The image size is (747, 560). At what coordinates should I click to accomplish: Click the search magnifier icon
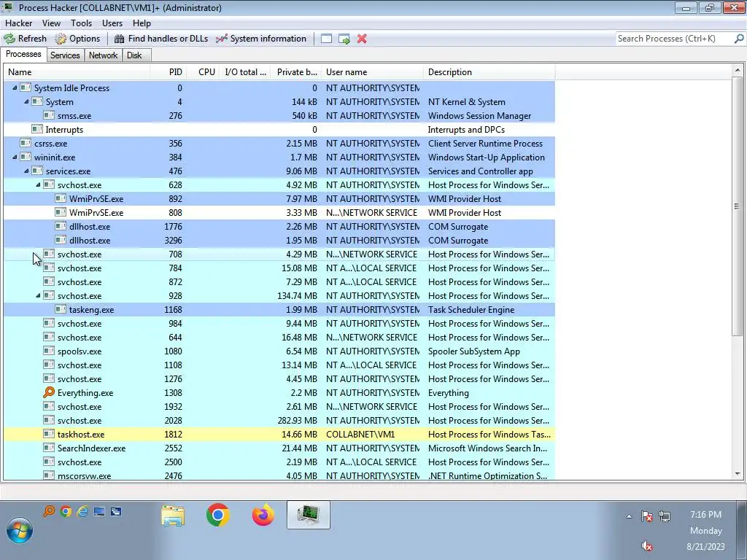pyautogui.click(x=738, y=39)
